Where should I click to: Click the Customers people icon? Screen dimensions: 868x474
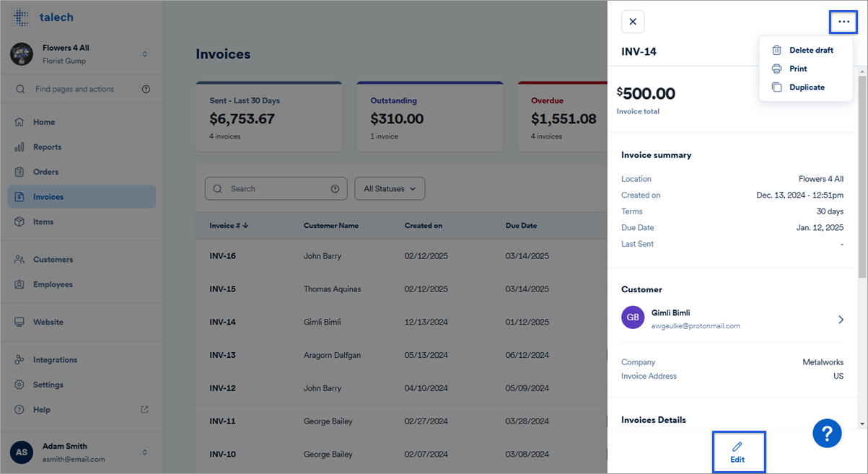[x=19, y=260]
